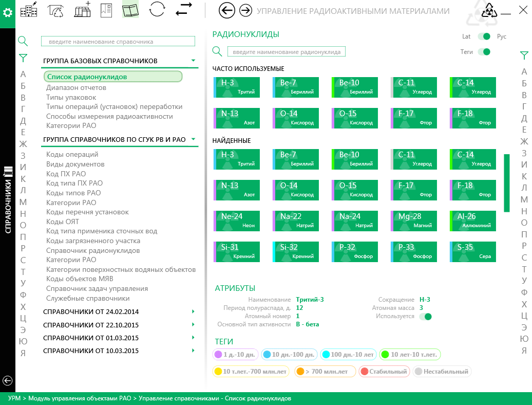Click the radionuclide search magnifier icon
The image size is (532, 405).
[217, 51]
